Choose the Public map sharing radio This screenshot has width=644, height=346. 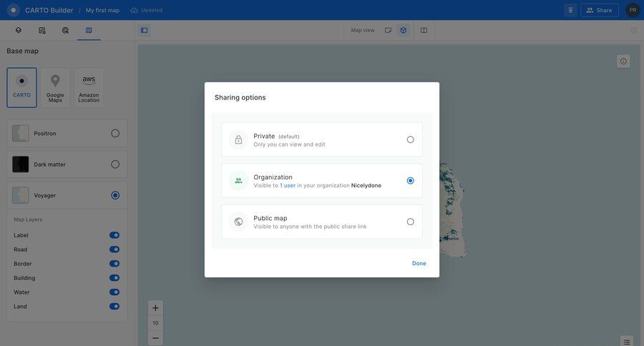coord(410,222)
